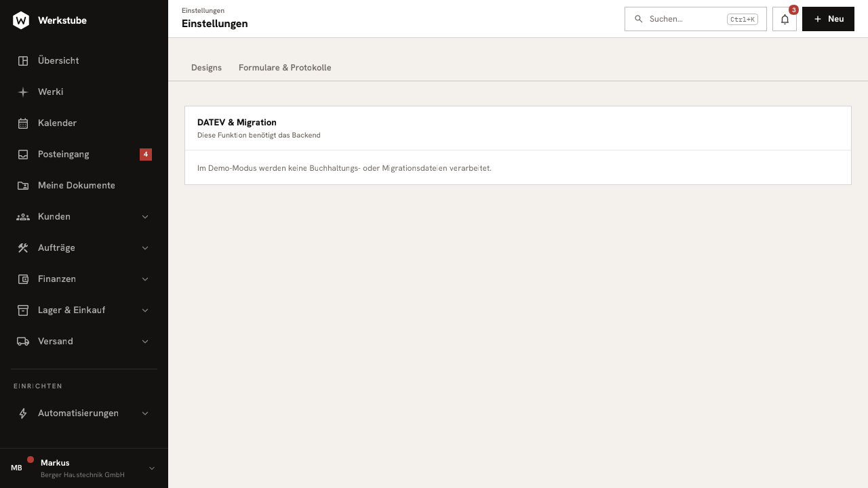Click the Ctrl+K shortcut hint
The width and height of the screenshot is (868, 488).
pyautogui.click(x=743, y=19)
